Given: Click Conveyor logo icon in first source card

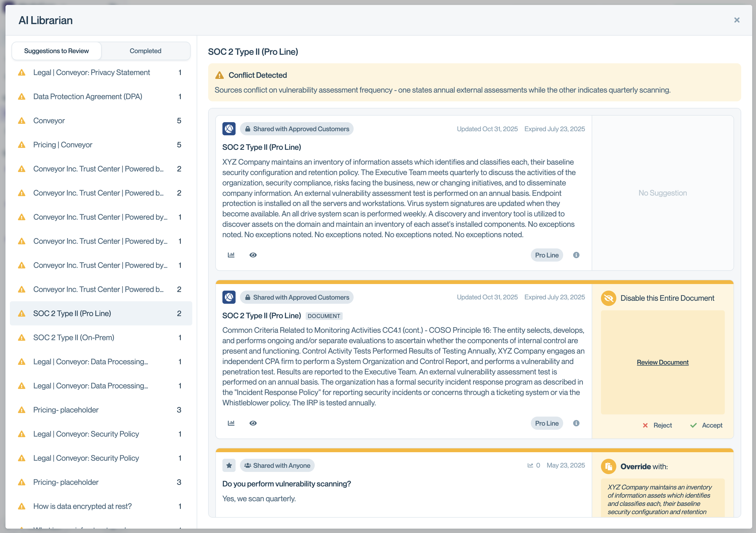Looking at the screenshot, I should pos(229,129).
